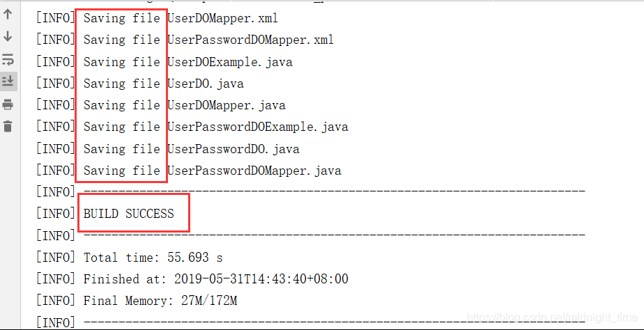Click UserPasswordDOMapper.xml file name

250,40
